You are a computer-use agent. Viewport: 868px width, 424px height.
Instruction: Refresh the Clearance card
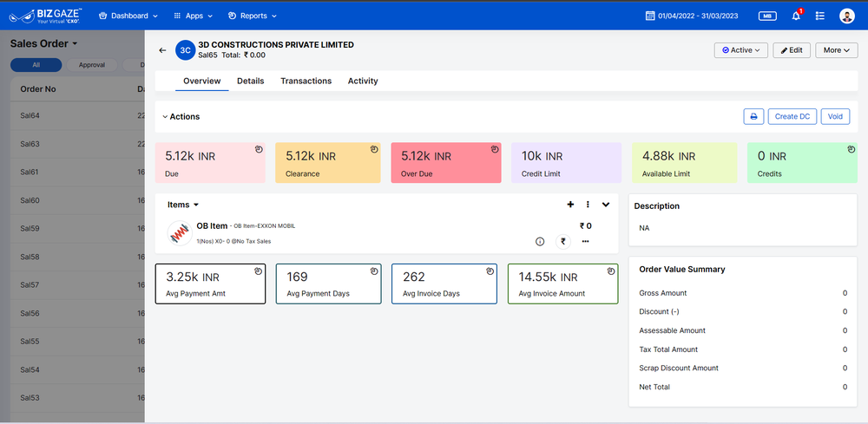pyautogui.click(x=373, y=149)
